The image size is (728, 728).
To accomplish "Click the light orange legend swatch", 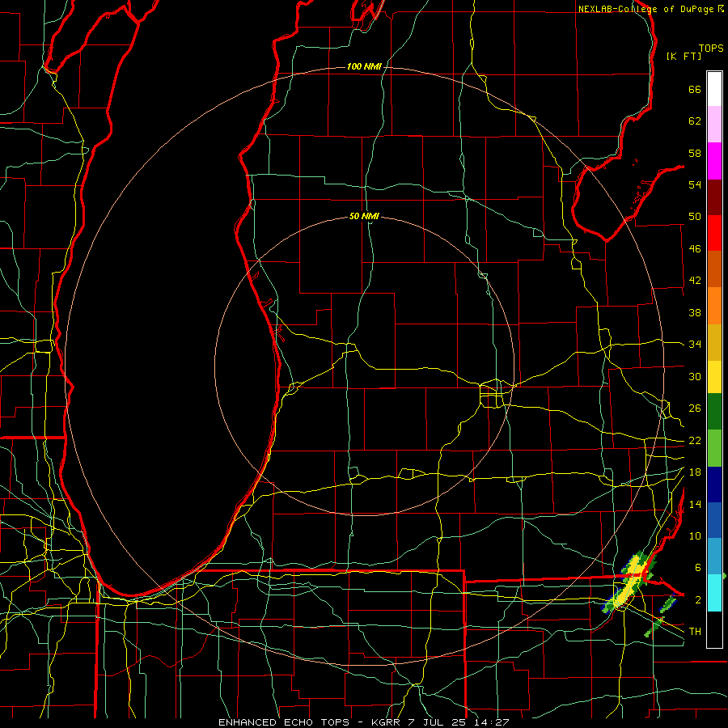I will [x=714, y=306].
